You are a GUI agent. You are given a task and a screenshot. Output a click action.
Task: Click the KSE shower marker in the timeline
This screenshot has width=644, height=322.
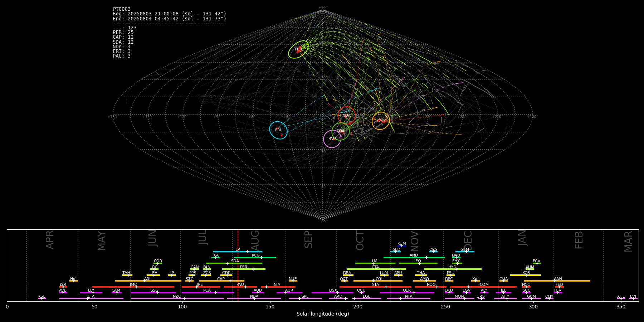pyautogui.click(x=42, y=298)
